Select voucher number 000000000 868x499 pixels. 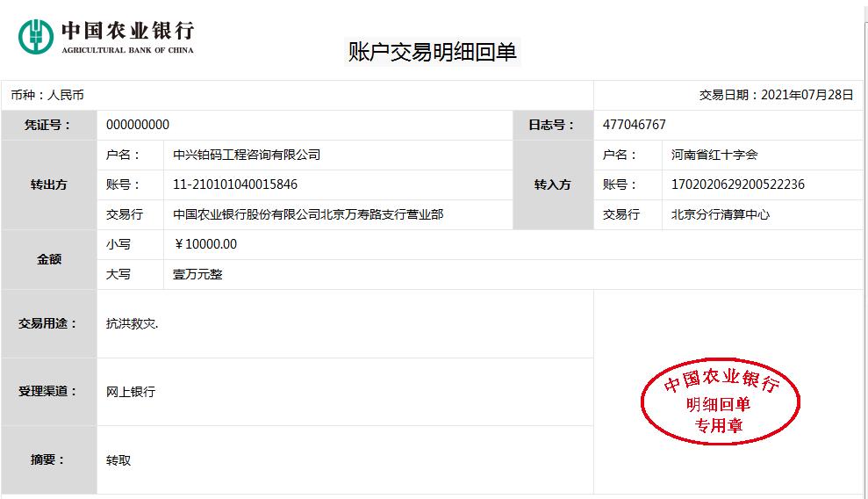pyautogui.click(x=138, y=125)
